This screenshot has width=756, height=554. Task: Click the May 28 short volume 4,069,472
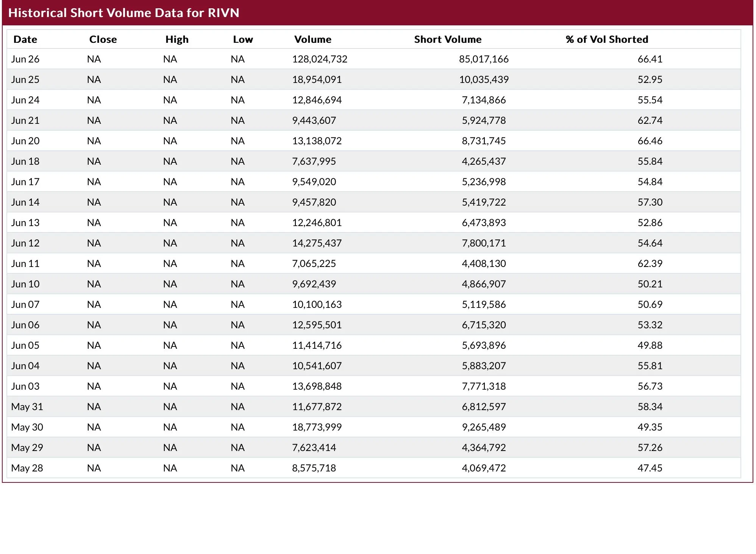point(484,468)
